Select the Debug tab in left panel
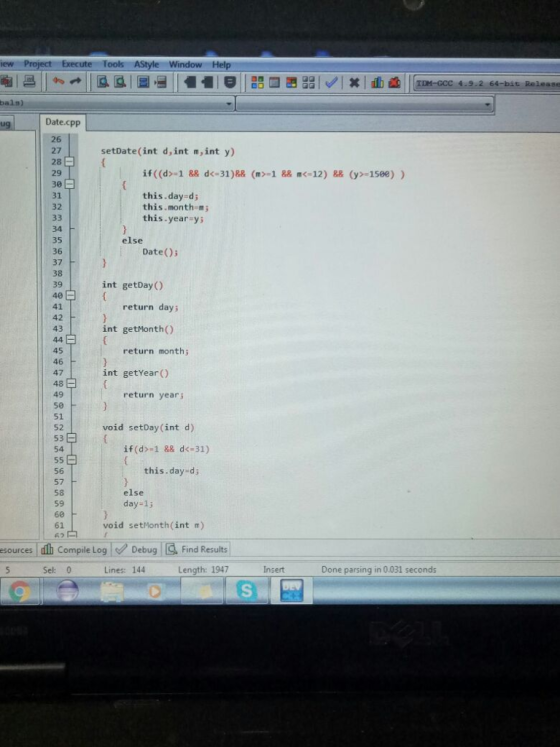This screenshot has width=560, height=747. point(6,124)
